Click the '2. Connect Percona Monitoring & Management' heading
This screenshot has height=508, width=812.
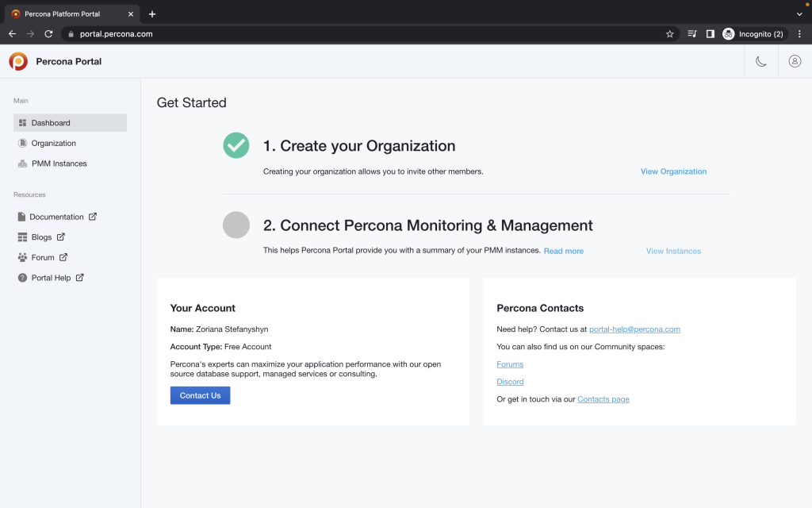point(427,225)
